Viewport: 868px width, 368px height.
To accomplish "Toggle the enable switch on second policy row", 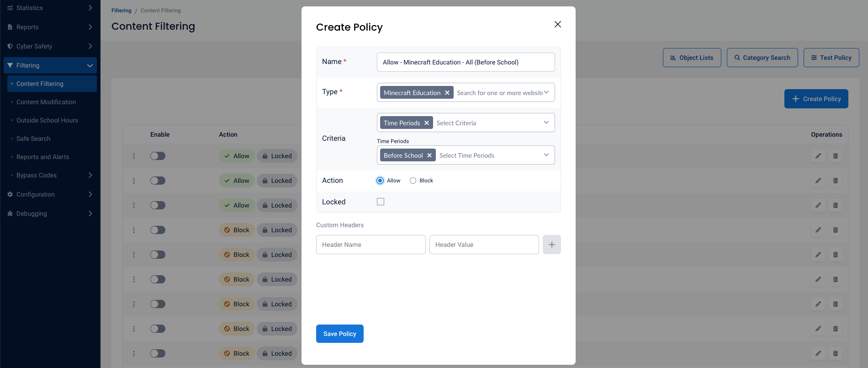I will (x=158, y=181).
